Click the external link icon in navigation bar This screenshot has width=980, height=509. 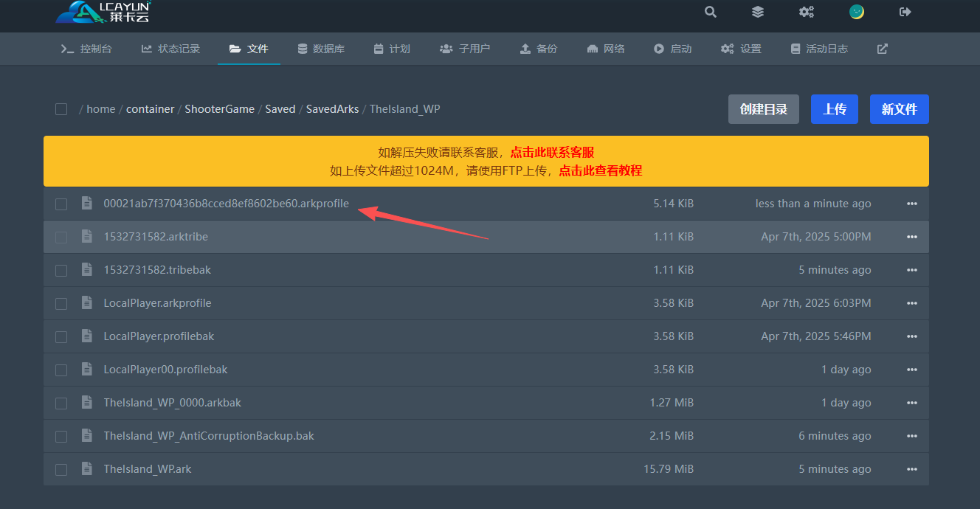pos(882,49)
